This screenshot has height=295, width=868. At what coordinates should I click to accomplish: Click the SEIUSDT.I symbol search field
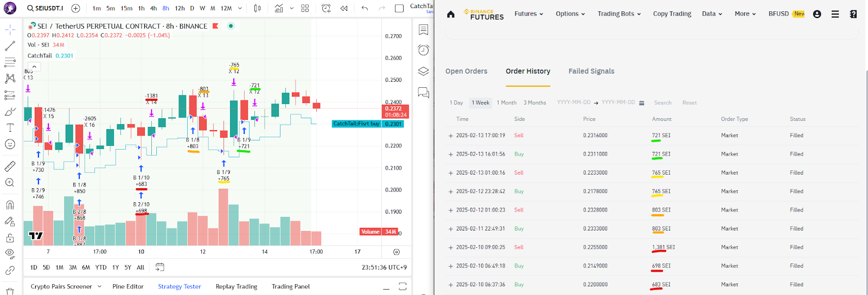(x=46, y=8)
